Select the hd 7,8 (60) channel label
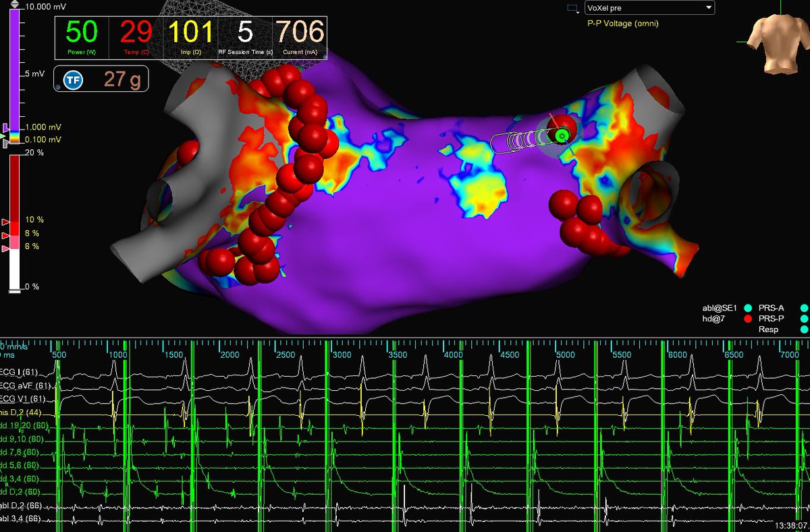Viewport: 810px width, 532px height. 20,452
